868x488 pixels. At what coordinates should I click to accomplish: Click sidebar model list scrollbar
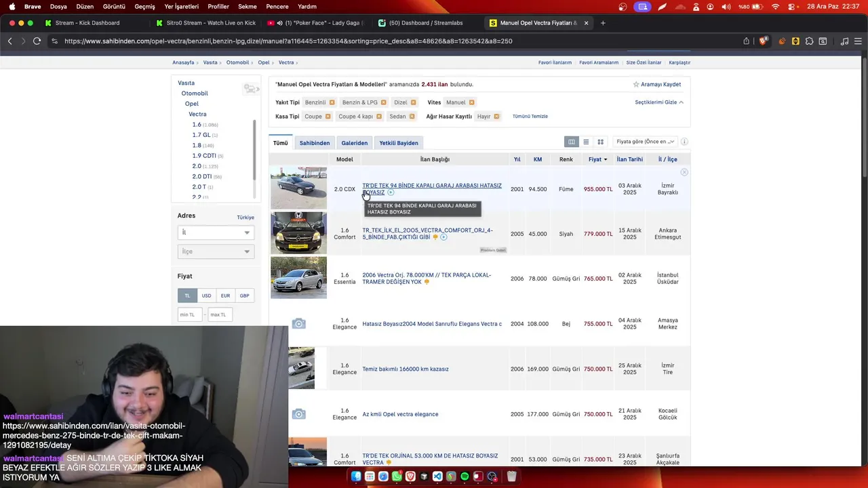pyautogui.click(x=254, y=150)
